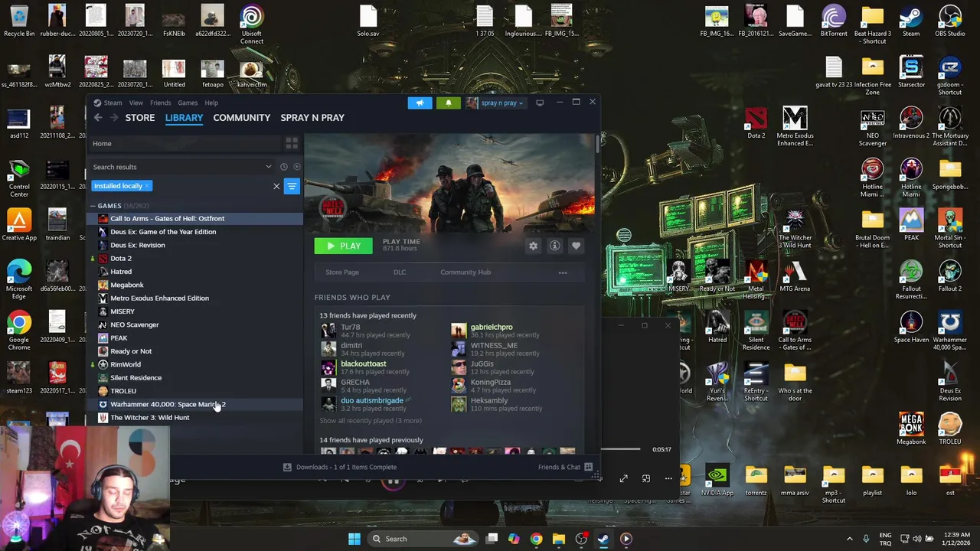Click Library Home button
Image resolution: width=980 pixels, height=551 pixels.
[184, 144]
